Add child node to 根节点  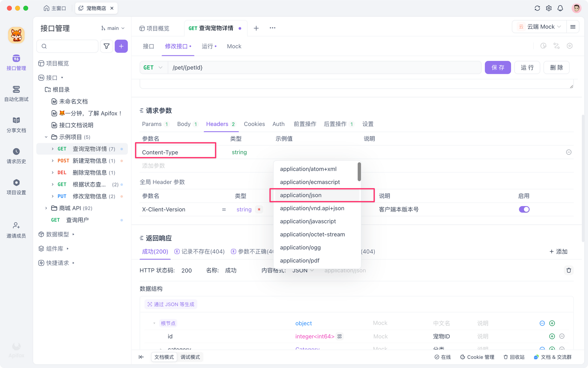click(552, 323)
